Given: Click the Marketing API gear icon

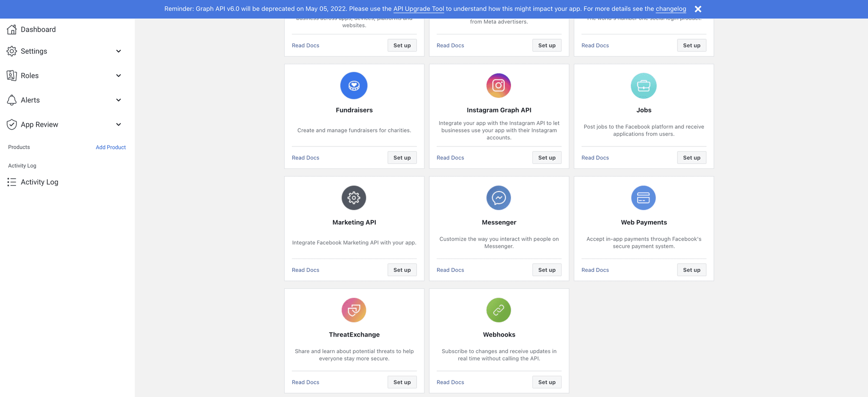Looking at the screenshot, I should [354, 198].
